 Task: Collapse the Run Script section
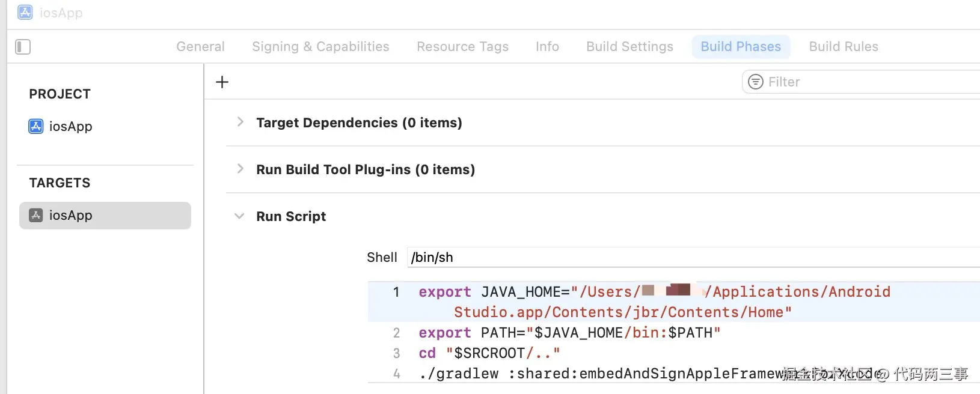(x=239, y=216)
